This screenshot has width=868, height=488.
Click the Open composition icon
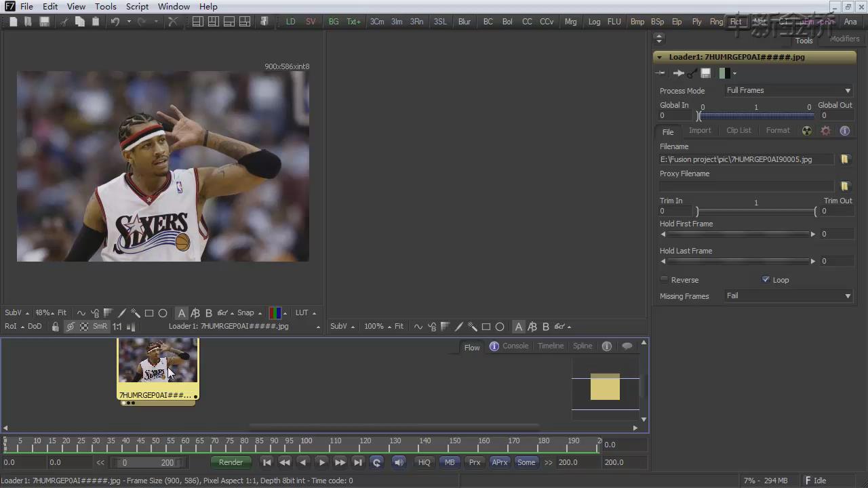(28, 22)
